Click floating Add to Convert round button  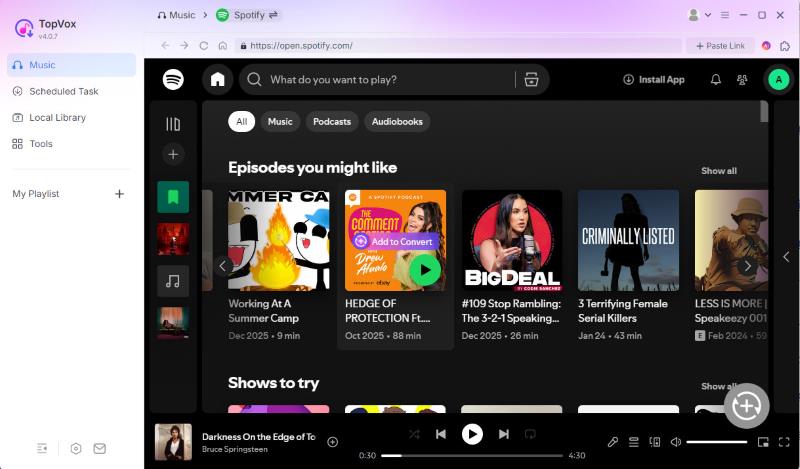[746, 406]
